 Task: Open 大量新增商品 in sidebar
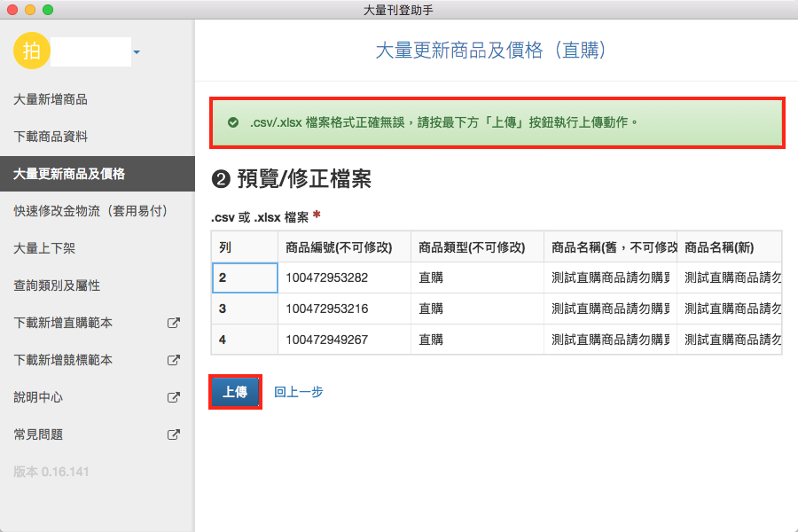click(51, 99)
